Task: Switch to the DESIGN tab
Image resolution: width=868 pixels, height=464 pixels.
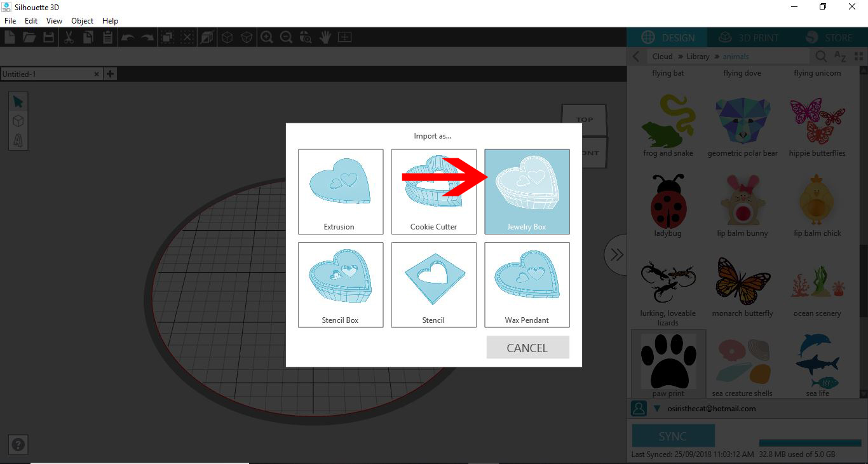Action: coord(667,38)
